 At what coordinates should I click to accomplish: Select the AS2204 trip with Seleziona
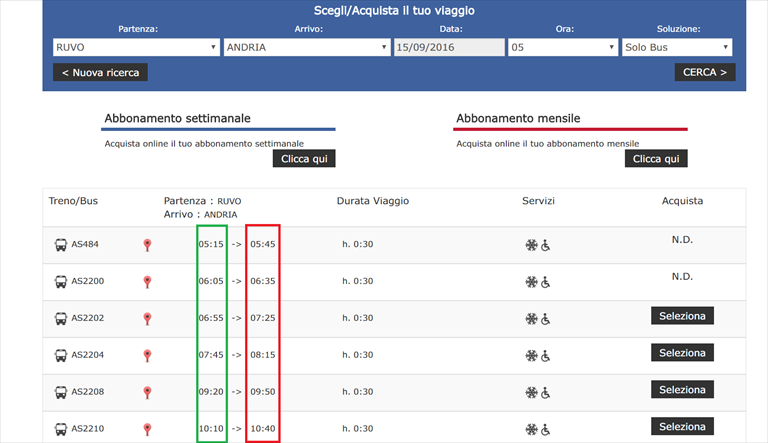pos(682,353)
